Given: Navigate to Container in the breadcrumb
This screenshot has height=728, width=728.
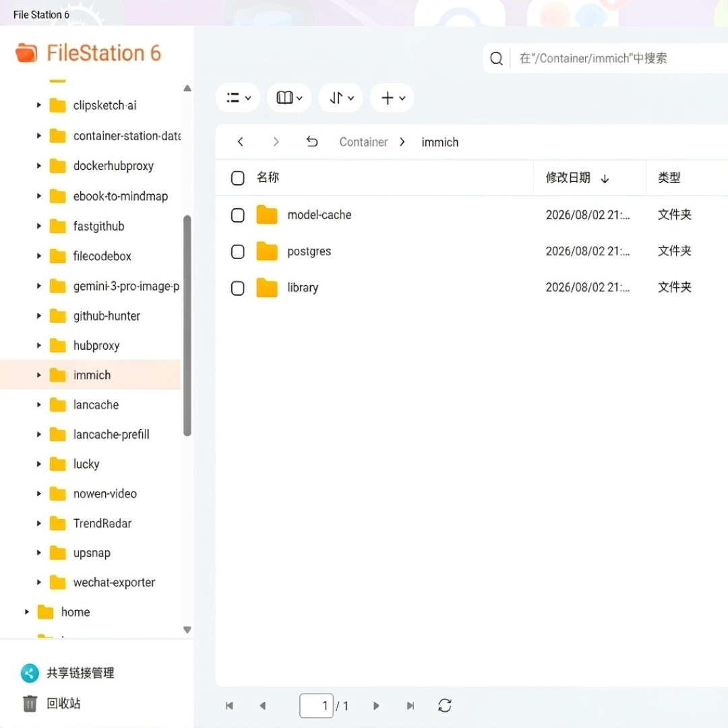Looking at the screenshot, I should [363, 142].
